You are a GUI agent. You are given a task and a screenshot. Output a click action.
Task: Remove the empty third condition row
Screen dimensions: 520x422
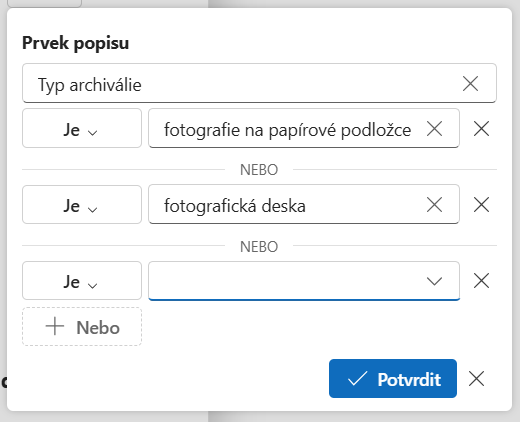pos(481,281)
